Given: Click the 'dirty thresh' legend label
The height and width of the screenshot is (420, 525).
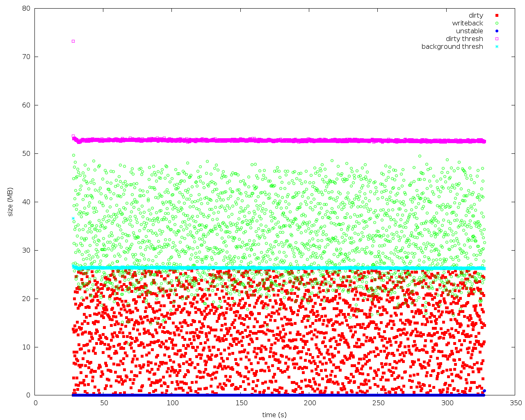Looking at the screenshot, I should click(464, 39).
